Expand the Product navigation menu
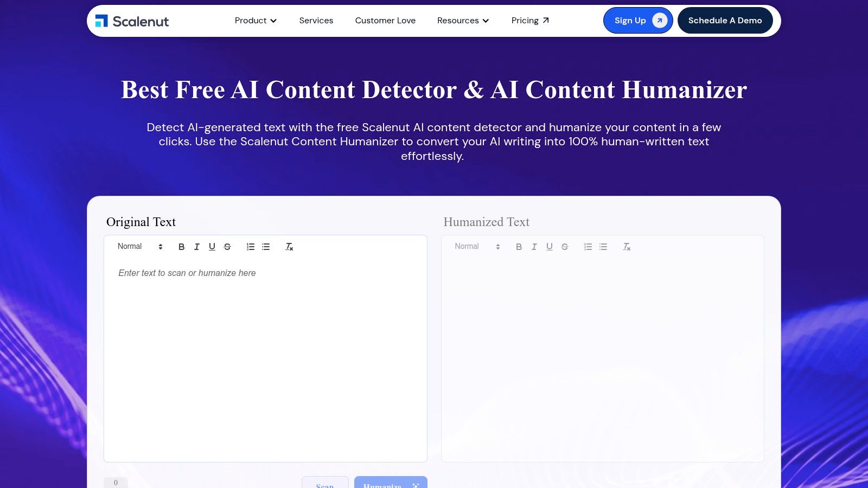 pos(255,21)
